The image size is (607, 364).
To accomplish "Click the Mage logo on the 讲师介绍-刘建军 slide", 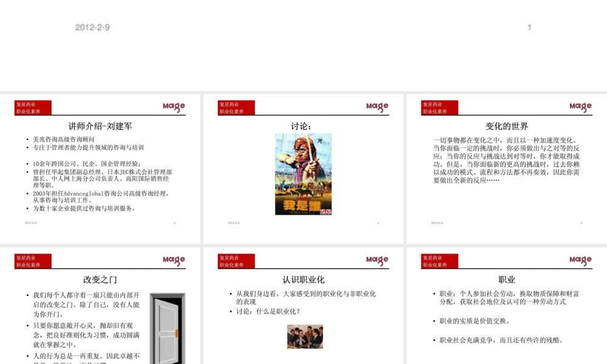I will coord(172,106).
